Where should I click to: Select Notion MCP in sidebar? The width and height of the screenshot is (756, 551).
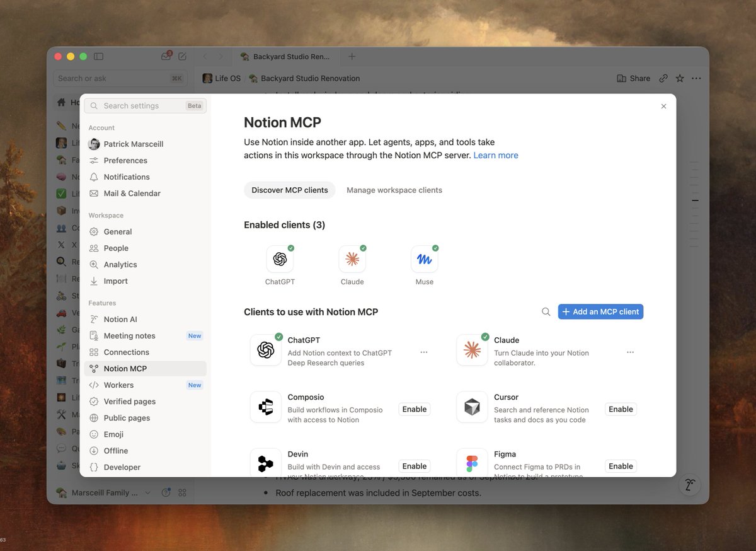(146, 368)
